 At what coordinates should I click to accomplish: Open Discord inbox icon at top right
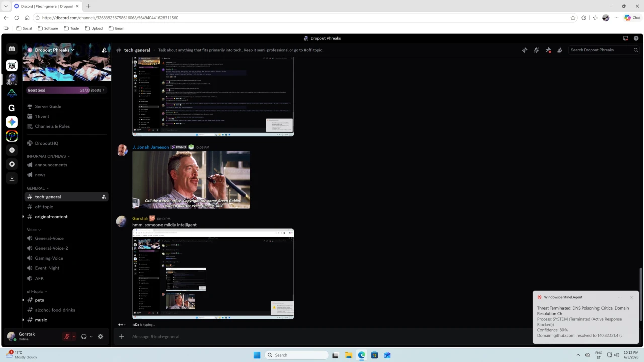625,38
